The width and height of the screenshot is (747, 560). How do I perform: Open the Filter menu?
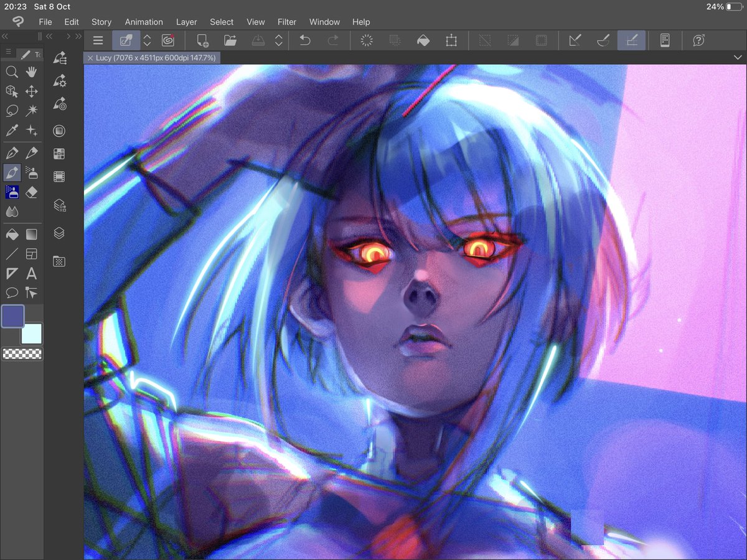[287, 22]
